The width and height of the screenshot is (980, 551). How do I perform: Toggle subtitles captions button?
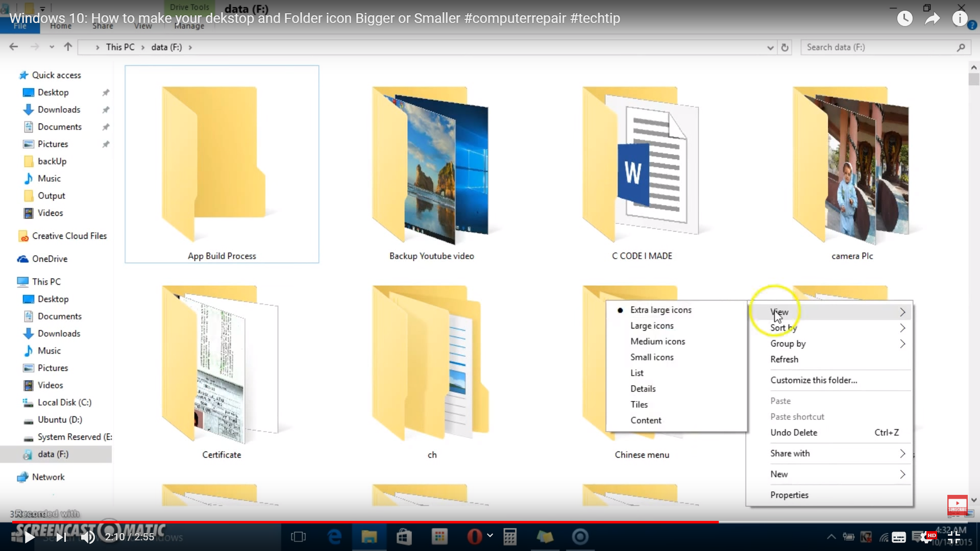tap(899, 537)
